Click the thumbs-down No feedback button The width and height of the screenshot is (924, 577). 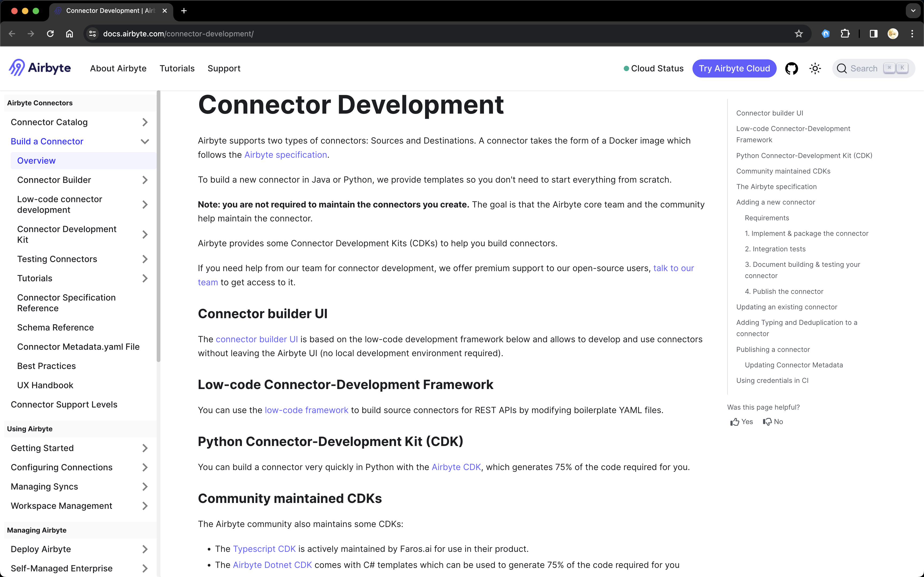pyautogui.click(x=773, y=422)
